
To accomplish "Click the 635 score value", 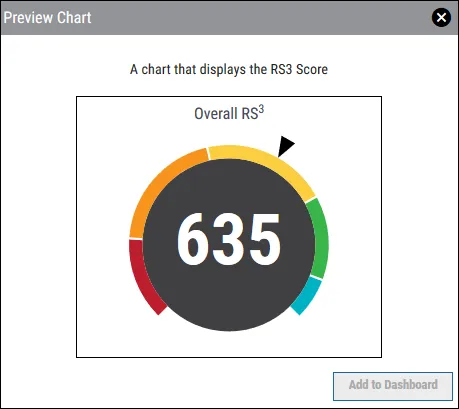I will click(229, 239).
